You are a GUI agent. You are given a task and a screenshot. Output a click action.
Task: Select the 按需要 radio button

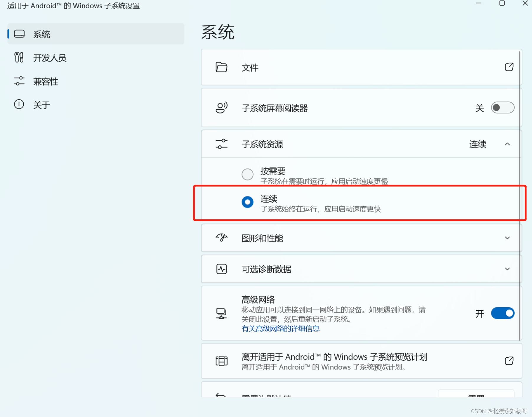tap(247, 174)
